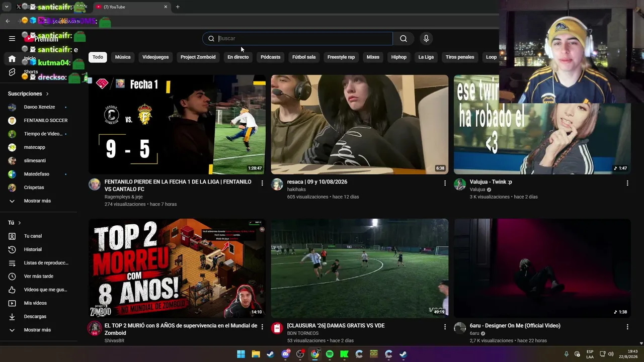This screenshot has width=644, height=362.
Task: Open Rageempleys & jeje channel avatar
Action: click(x=95, y=185)
